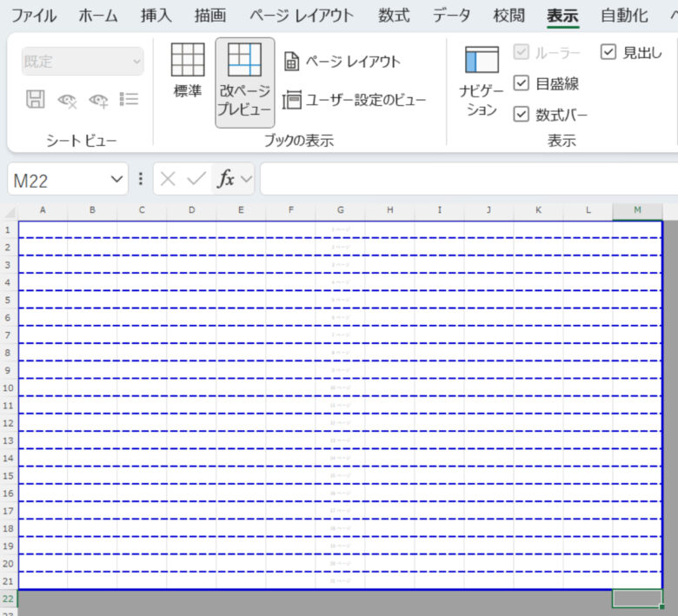The image size is (678, 616).
Task: Select column M header
Action: 637,210
